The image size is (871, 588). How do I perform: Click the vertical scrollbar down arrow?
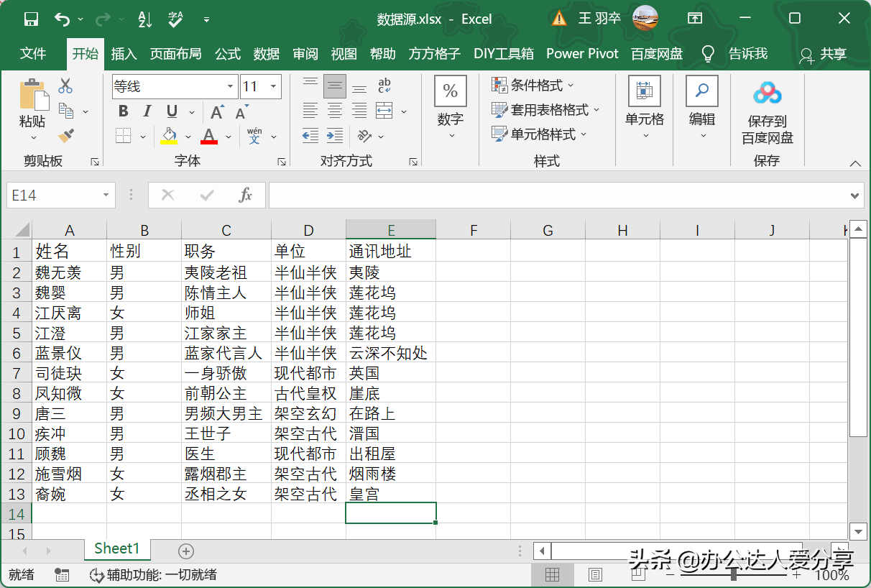click(858, 531)
